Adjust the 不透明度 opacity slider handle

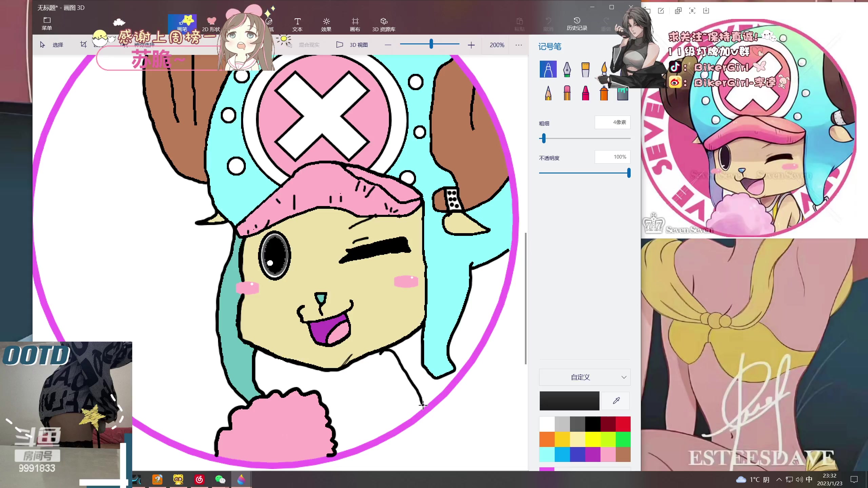click(x=629, y=173)
